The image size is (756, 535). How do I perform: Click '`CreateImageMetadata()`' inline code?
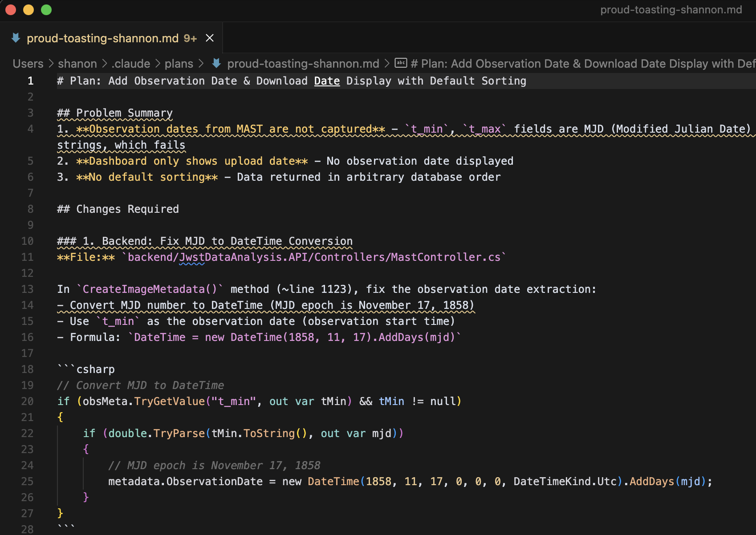(x=150, y=289)
